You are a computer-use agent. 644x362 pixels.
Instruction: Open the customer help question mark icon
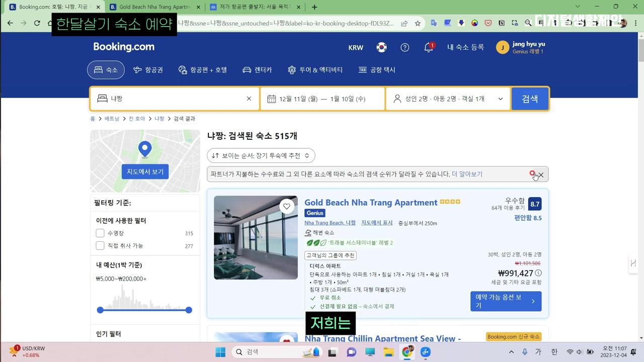[x=405, y=47]
